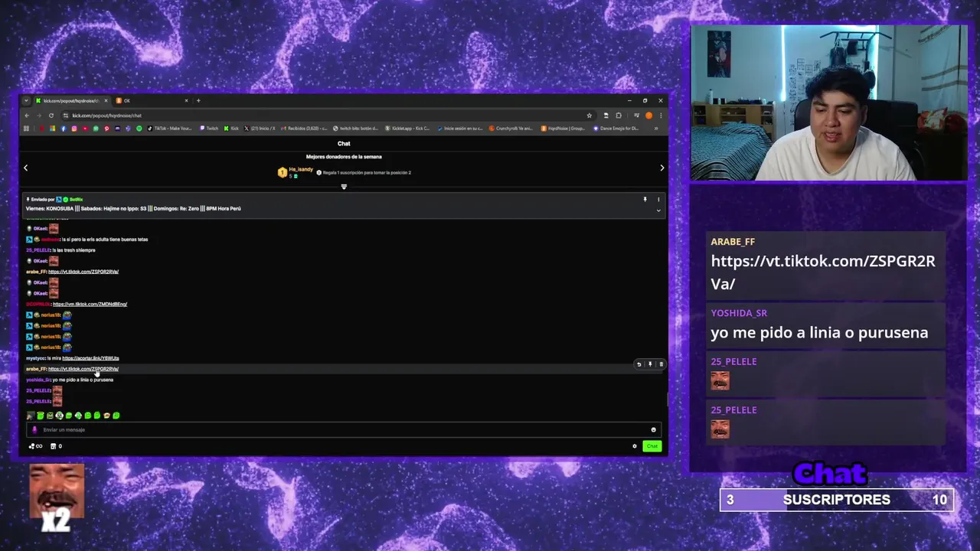Click overlay text 'yo me pido a linia o purusena'

point(819,332)
